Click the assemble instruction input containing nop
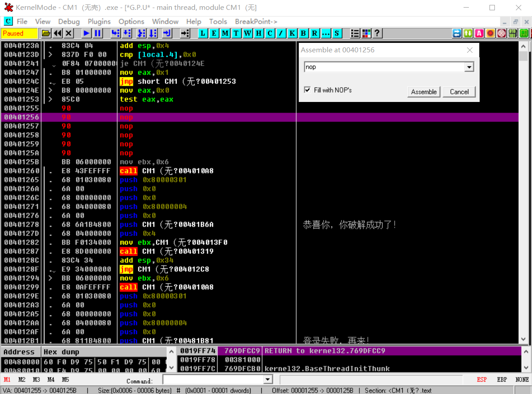This screenshot has height=394, width=532. pos(385,67)
